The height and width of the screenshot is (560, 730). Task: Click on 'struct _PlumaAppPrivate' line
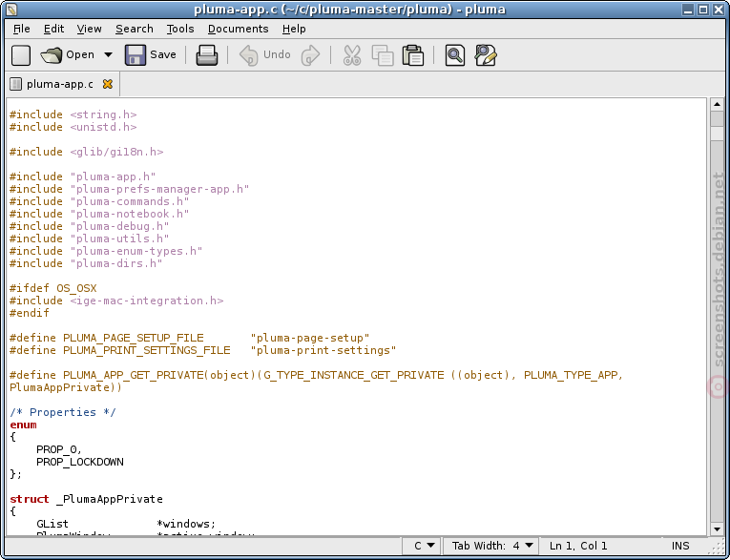tap(86, 499)
